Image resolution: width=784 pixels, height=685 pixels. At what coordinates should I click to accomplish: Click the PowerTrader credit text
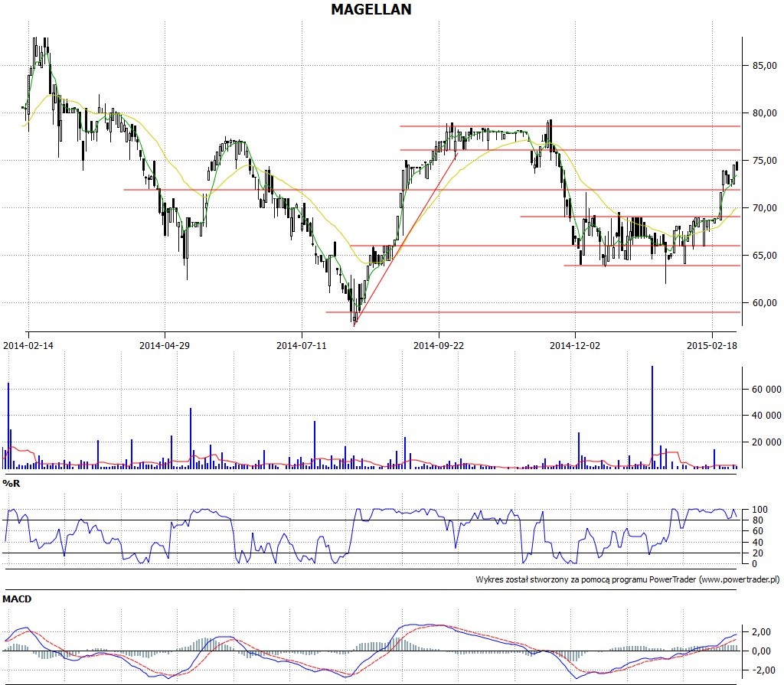pos(628,579)
